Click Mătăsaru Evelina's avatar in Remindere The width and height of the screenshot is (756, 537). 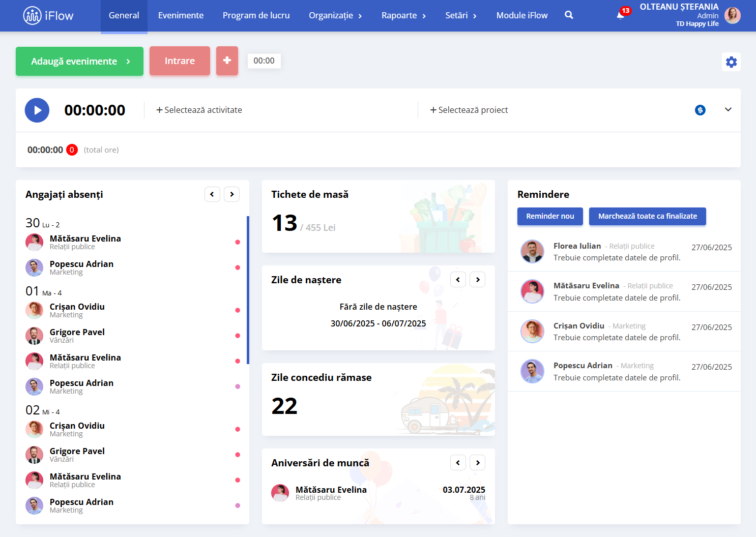pos(532,291)
